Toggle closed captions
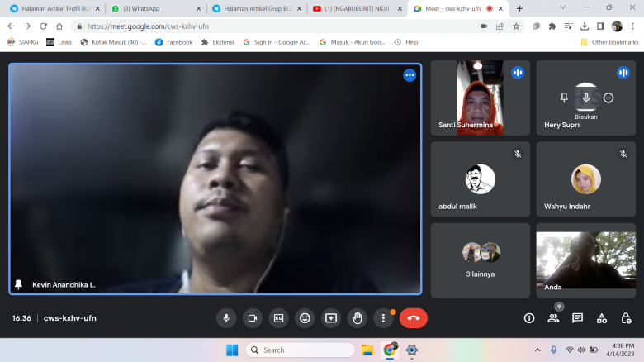 tap(279, 318)
